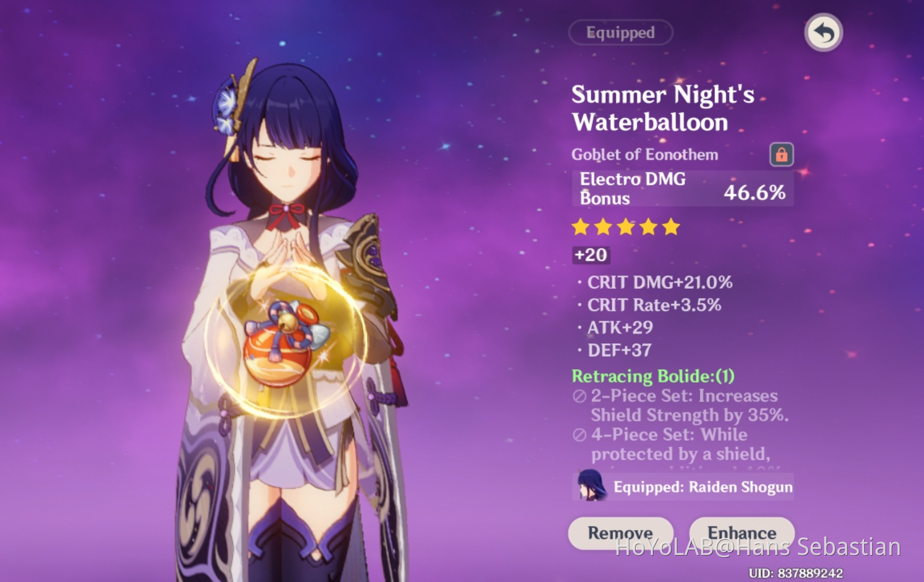
Task: Select the Equipped tab label
Action: click(x=621, y=33)
